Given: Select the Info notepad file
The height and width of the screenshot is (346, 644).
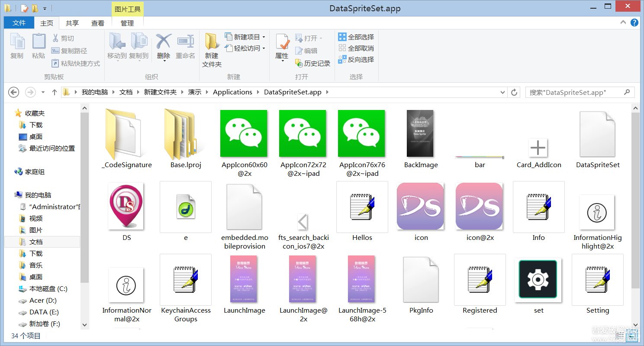Looking at the screenshot, I should pos(539,211).
